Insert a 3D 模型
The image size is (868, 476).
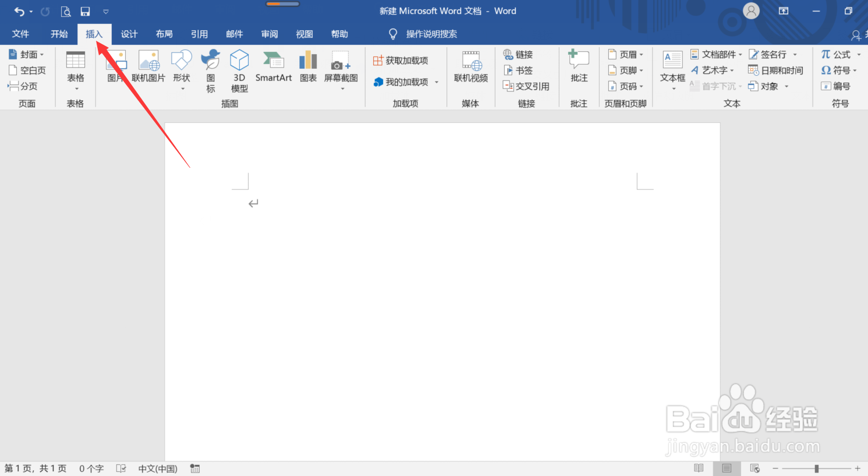click(239, 70)
